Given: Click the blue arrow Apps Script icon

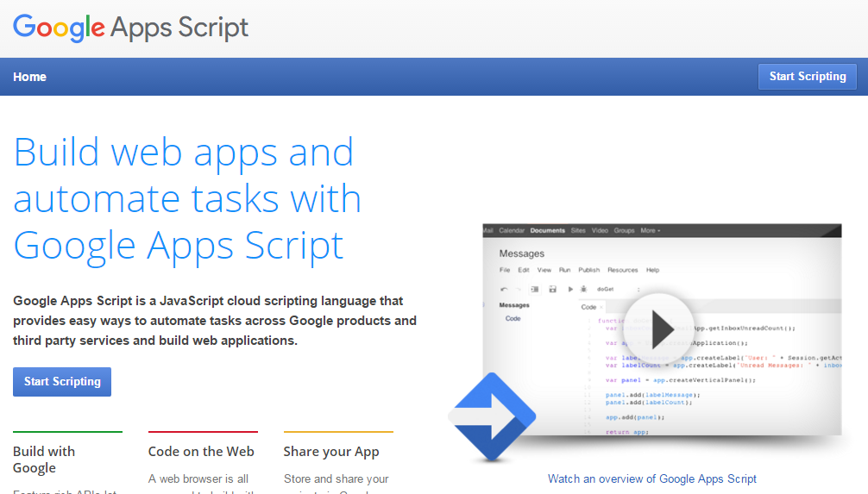Looking at the screenshot, I should [x=492, y=416].
